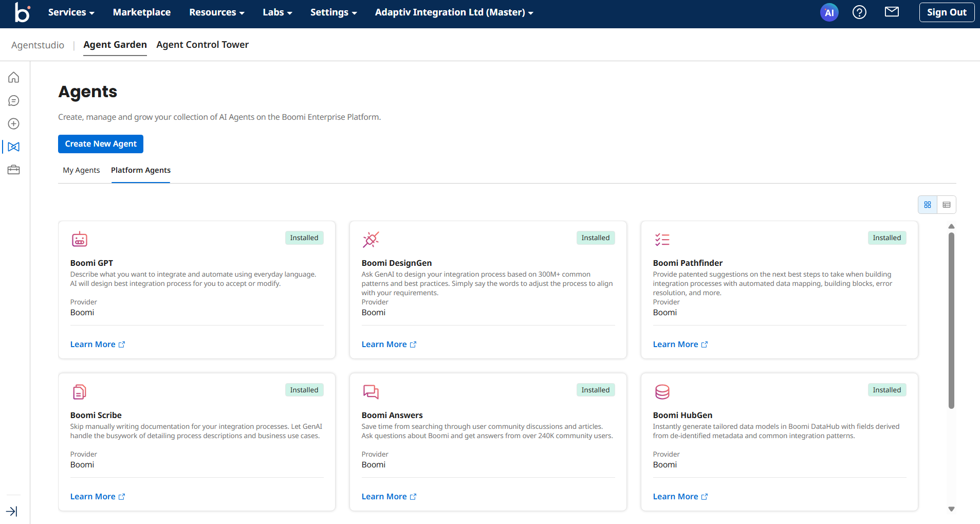
Task: Click the Boomi GPT robot icon
Action: (x=80, y=239)
